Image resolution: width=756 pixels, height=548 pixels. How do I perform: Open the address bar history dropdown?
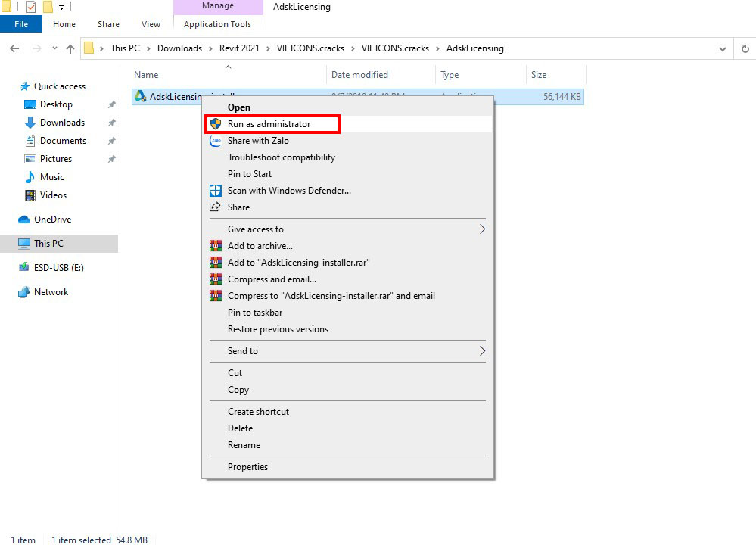(721, 48)
